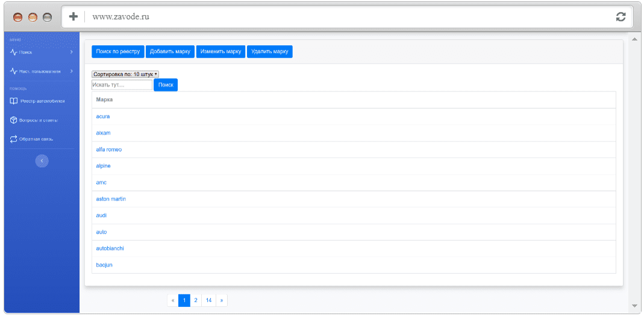This screenshot has height=316, width=644.
Task: Expand the Поиск sidebar submenu chevron
Action: pos(71,52)
